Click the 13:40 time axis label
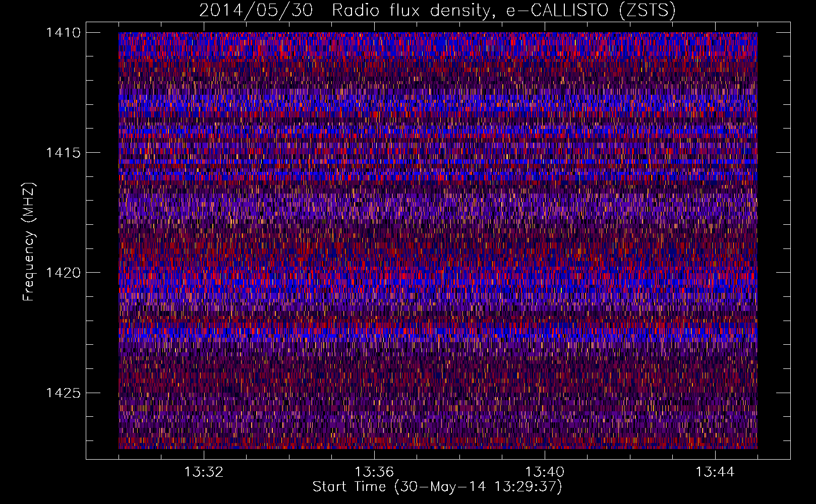The height and width of the screenshot is (504, 816). click(545, 472)
